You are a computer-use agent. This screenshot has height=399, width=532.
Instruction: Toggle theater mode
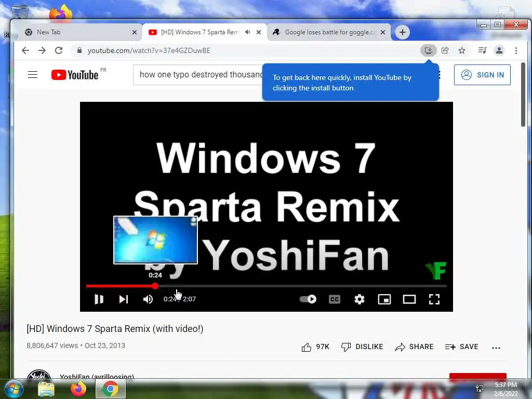409,299
